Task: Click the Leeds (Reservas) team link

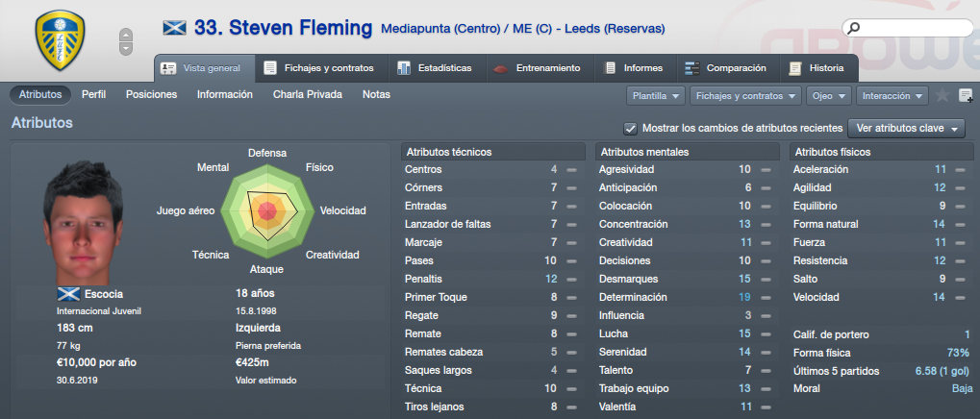Action: [x=615, y=29]
